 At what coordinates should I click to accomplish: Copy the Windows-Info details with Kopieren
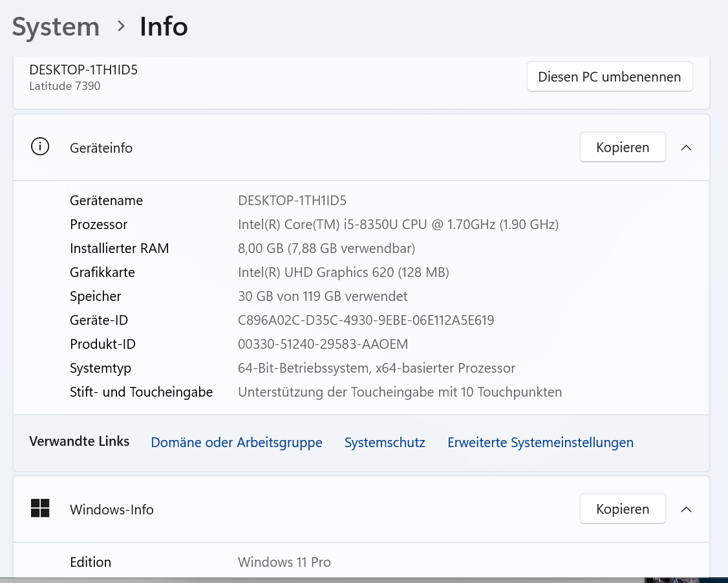point(623,509)
